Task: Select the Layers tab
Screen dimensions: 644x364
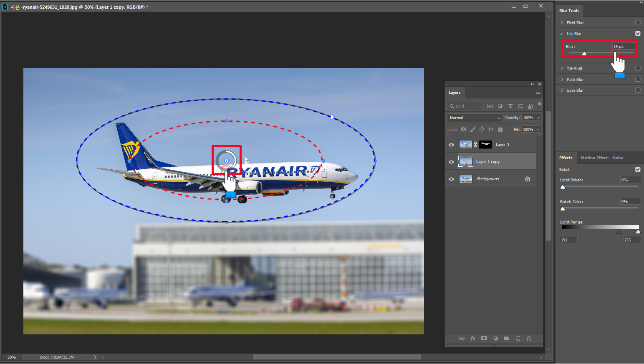Action: pos(455,93)
